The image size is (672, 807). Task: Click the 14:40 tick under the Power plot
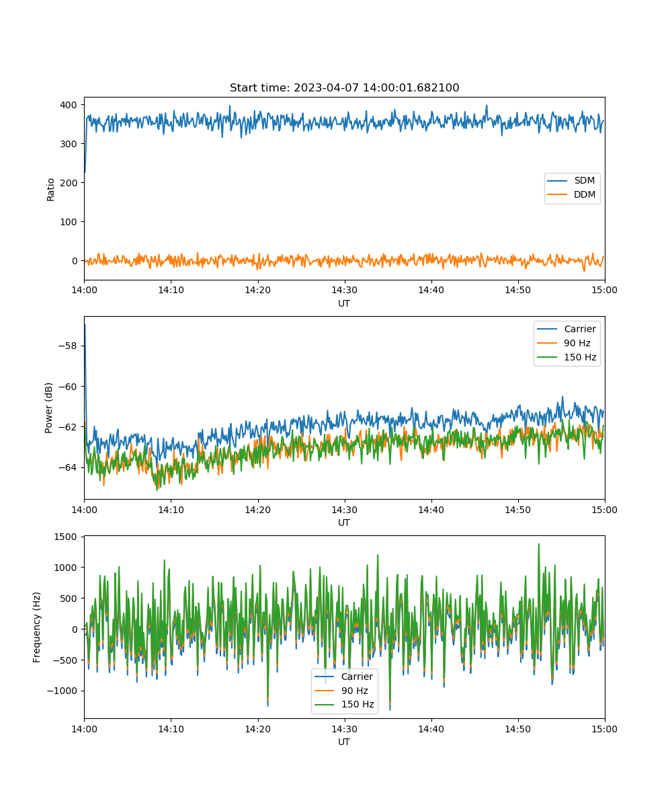[431, 509]
